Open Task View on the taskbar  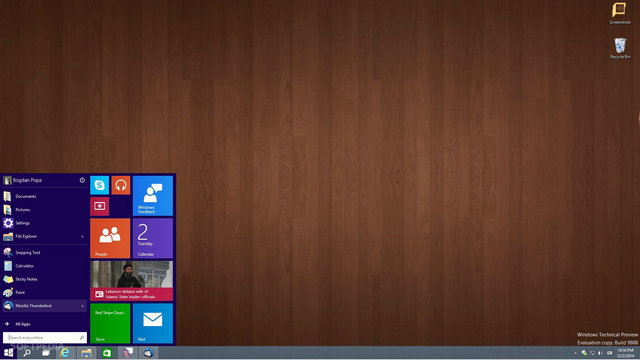point(46,353)
